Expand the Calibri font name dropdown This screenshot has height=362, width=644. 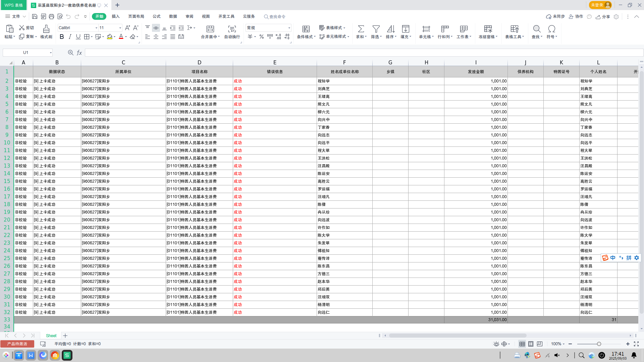(x=96, y=28)
